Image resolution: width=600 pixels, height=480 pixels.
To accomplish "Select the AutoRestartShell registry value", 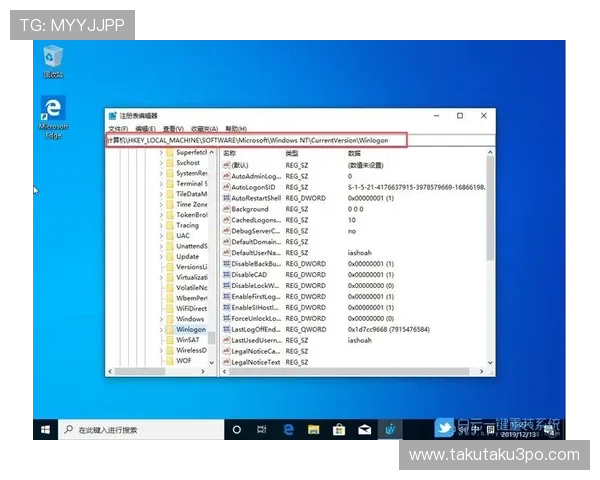I will [256, 198].
